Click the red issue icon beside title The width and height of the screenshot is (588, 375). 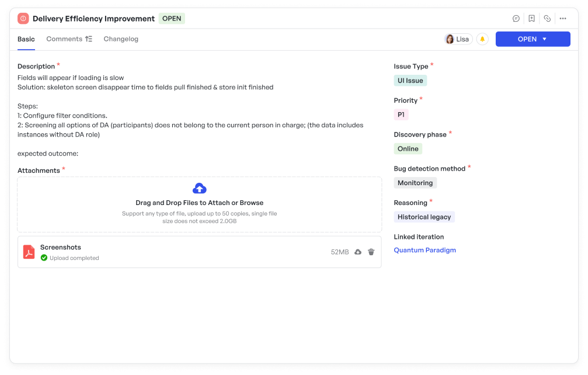coord(23,19)
